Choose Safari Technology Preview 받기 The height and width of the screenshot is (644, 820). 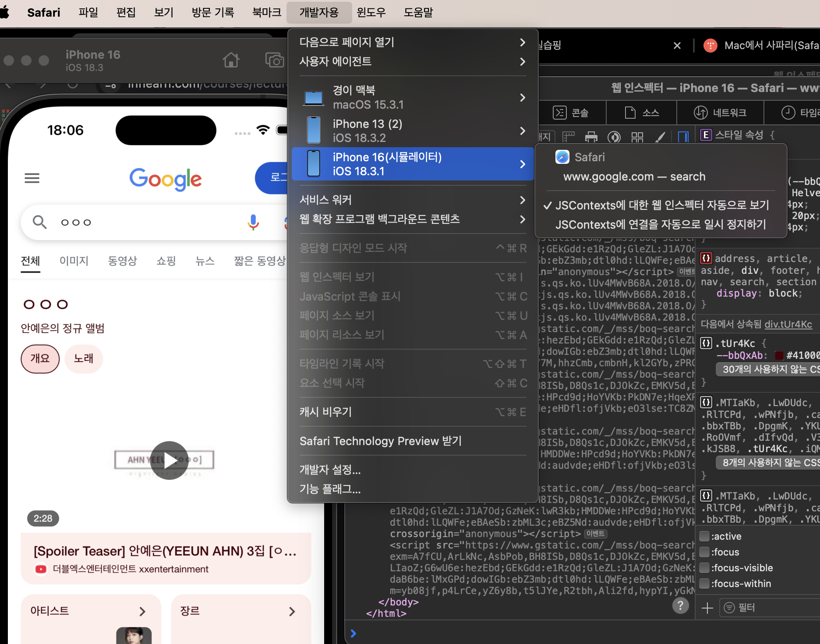pos(413,441)
